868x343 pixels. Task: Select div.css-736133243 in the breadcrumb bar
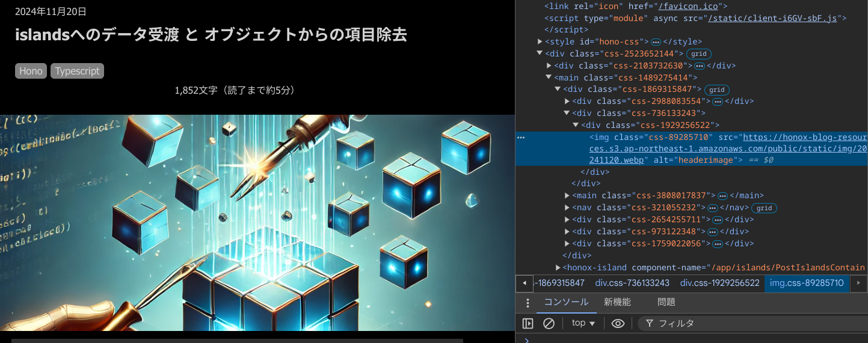tap(632, 283)
